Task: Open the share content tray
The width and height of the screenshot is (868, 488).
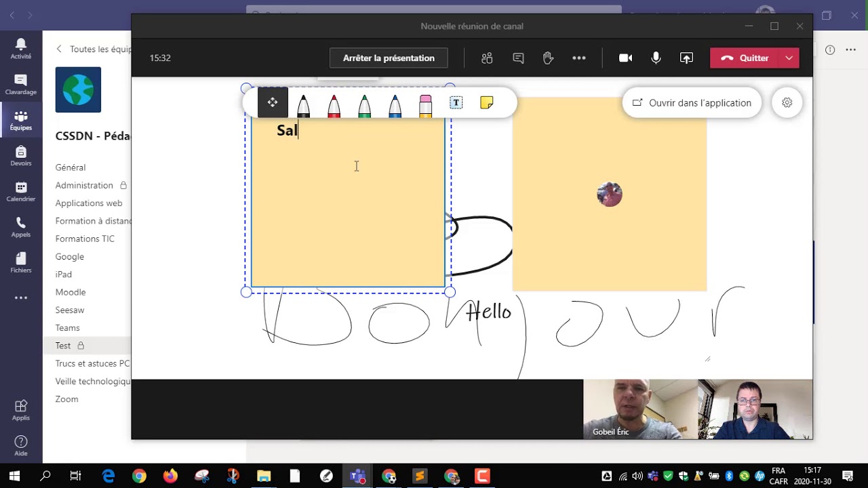Action: click(686, 58)
